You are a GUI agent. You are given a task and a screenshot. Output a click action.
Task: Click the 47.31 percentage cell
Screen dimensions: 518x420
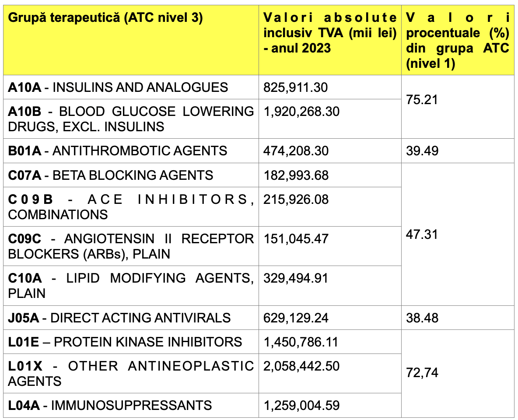[458, 234]
